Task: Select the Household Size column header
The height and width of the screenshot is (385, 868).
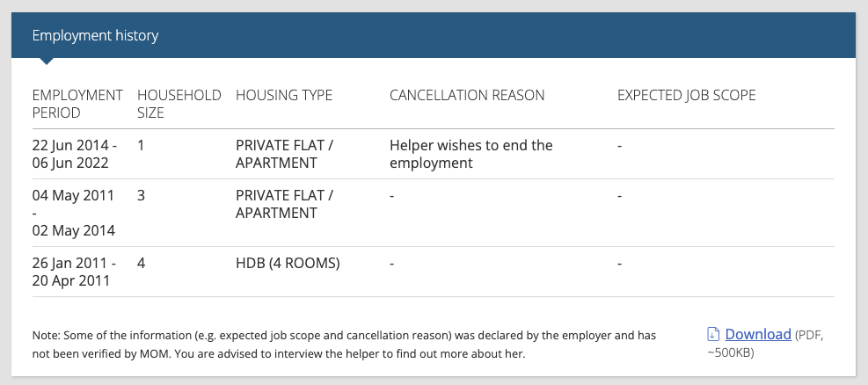Action: click(179, 104)
